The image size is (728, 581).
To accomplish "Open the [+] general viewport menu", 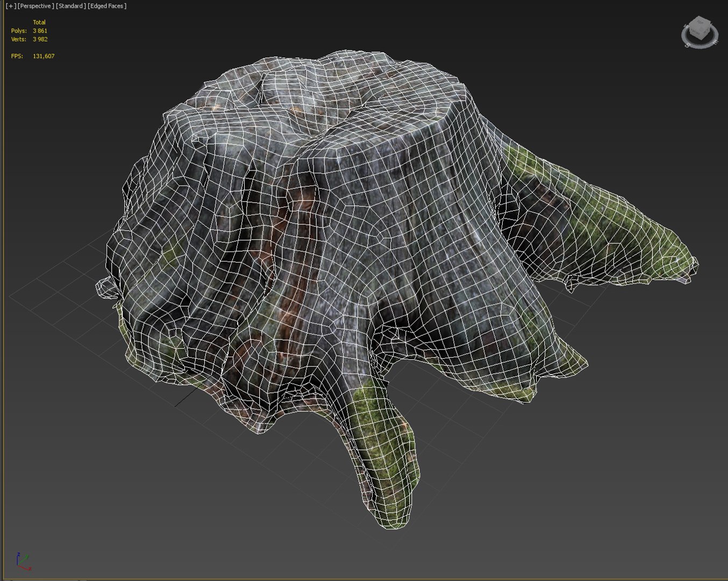I will (10, 6).
